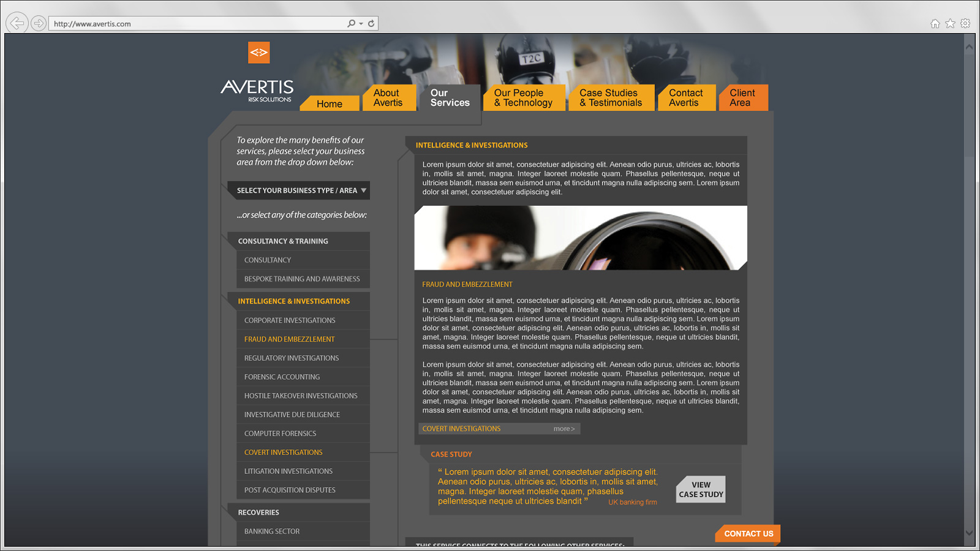Follow the Covert Investigations more link
The height and width of the screenshot is (551, 980).
tap(563, 429)
